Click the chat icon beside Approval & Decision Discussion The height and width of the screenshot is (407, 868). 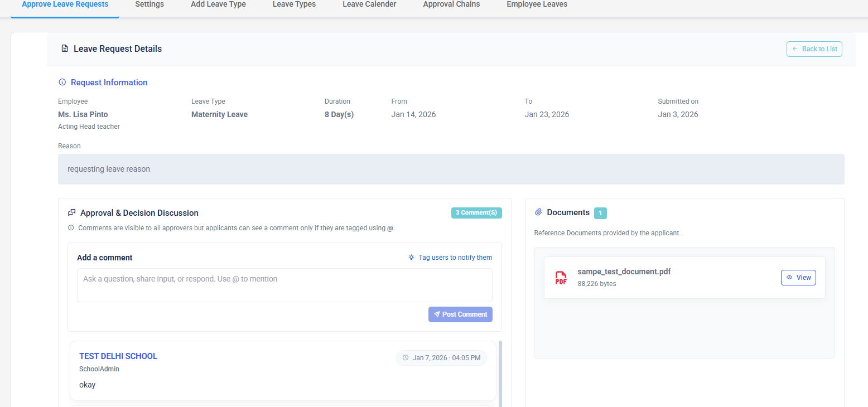tap(71, 213)
